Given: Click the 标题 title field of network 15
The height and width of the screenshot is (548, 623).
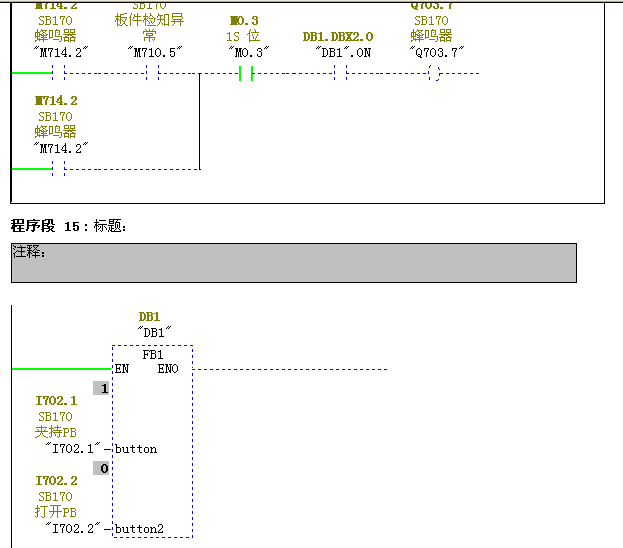Looking at the screenshot, I should (110, 227).
